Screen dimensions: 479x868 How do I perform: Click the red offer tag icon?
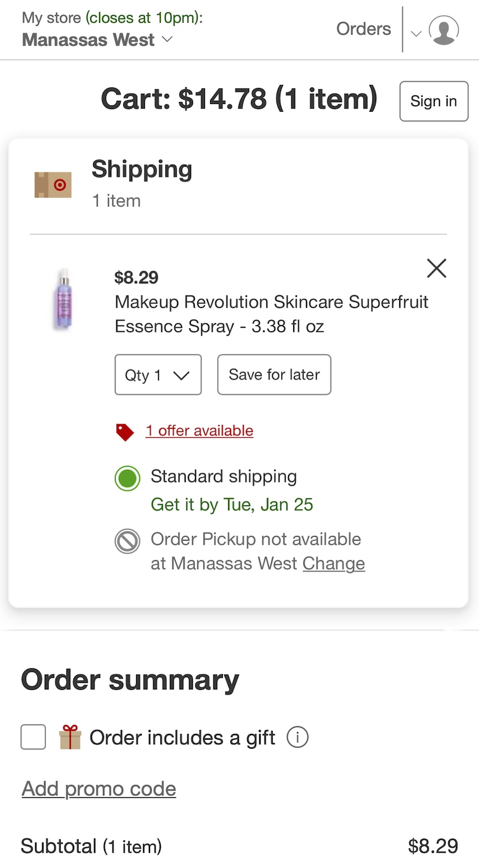coord(125,432)
